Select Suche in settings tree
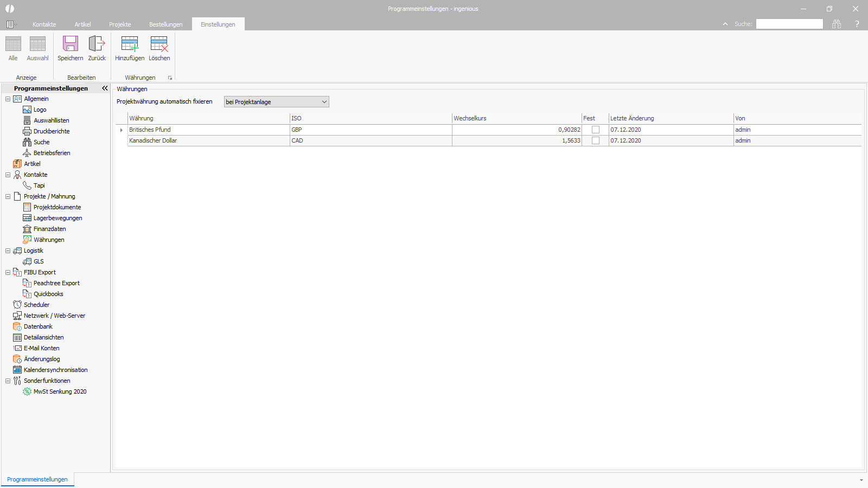Viewport: 868px width, 488px height. (41, 142)
